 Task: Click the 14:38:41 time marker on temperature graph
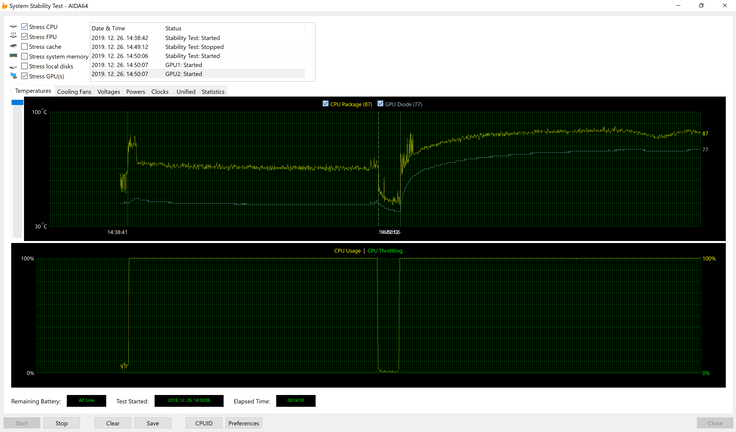pos(117,232)
